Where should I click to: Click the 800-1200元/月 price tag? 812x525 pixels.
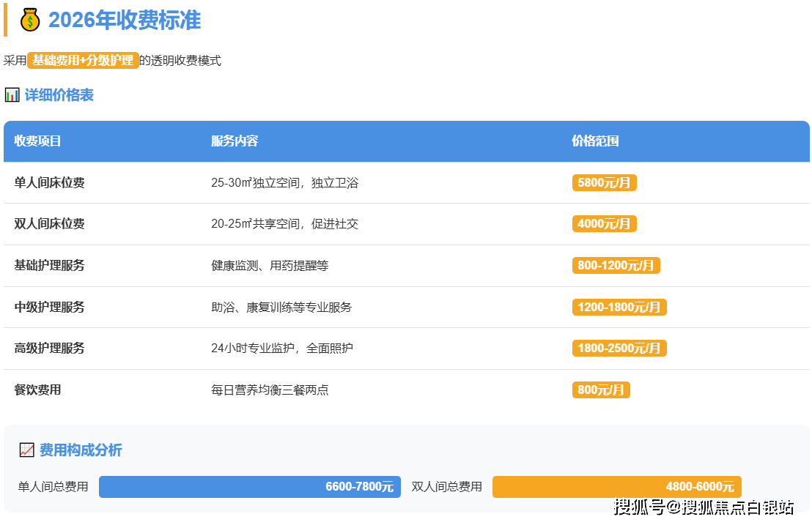point(616,266)
